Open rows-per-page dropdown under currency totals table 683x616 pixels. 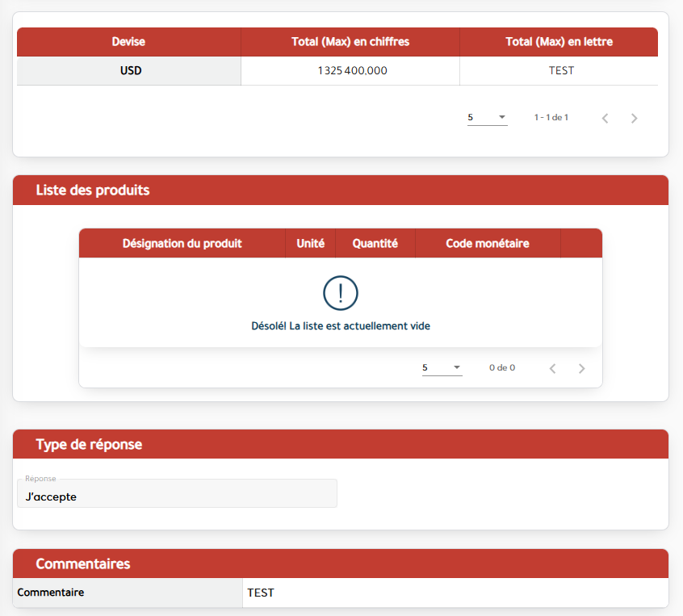tap(487, 118)
